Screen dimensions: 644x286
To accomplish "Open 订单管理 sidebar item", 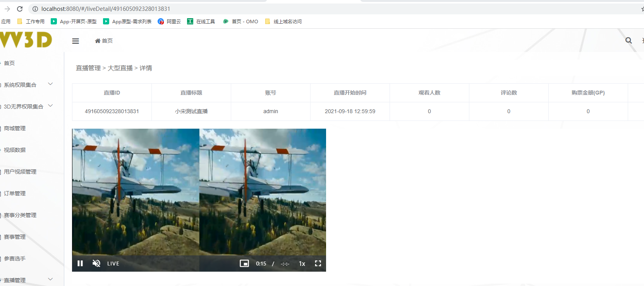I will tap(15, 193).
